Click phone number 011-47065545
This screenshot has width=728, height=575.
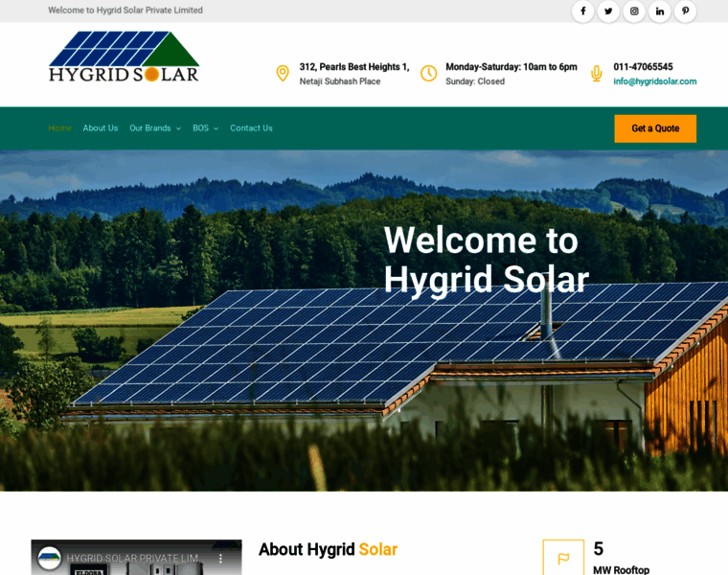(643, 67)
